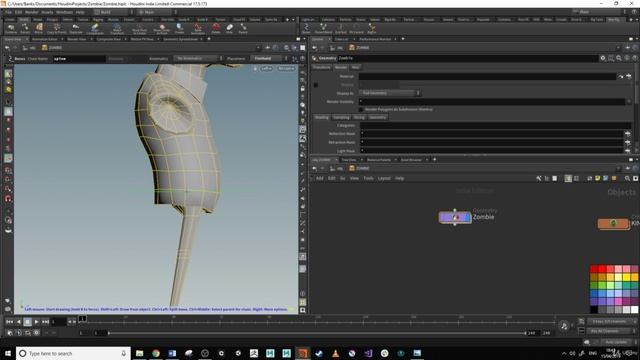Select the Freeze shelf tool
The image size is (640, 360).
pyautogui.click(x=179, y=29)
